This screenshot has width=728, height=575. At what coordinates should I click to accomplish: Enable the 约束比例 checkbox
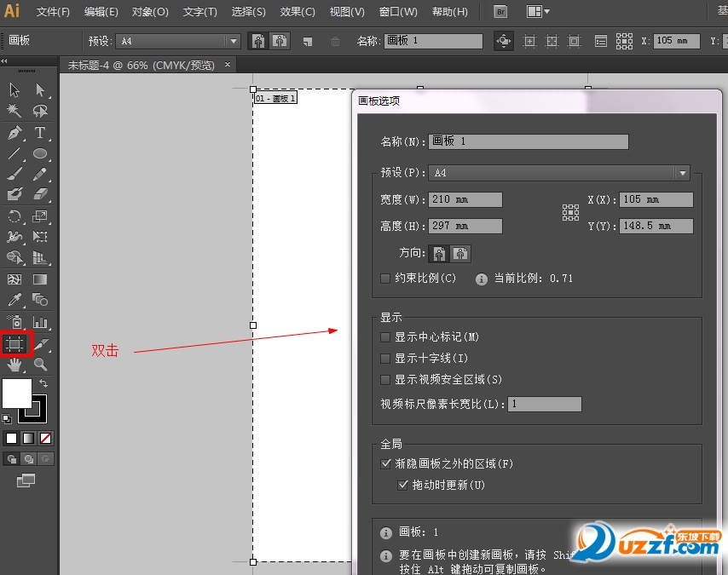385,279
